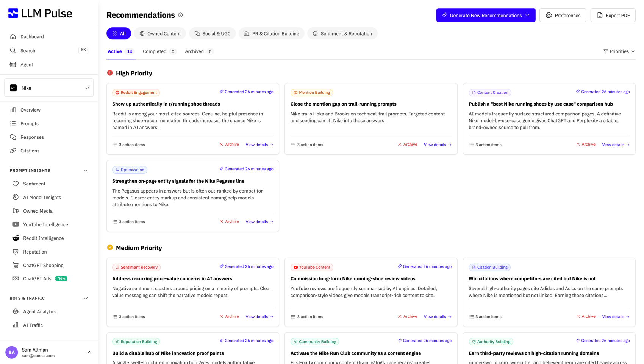Open AI Model Insights icon
Viewport: 644px width, 364px height.
[x=16, y=198]
